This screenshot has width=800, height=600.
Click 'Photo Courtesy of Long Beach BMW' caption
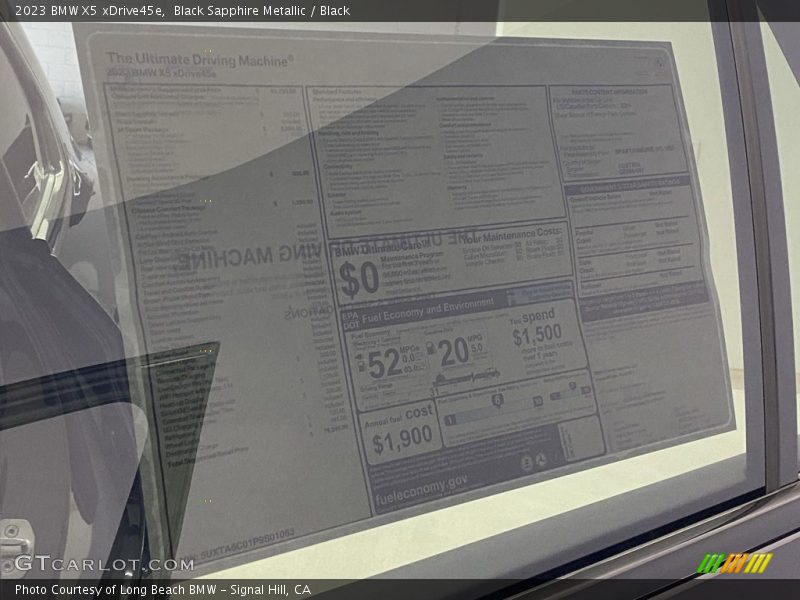116,590
